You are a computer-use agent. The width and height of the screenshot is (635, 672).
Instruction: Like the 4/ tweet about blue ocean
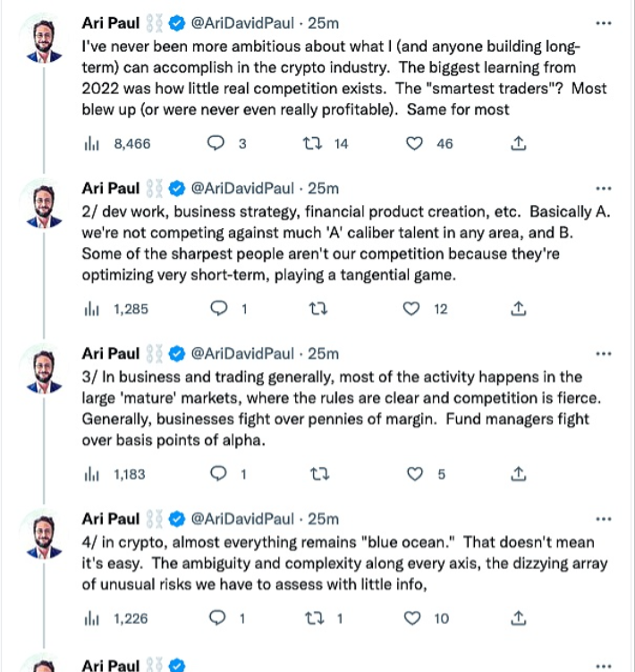411,618
